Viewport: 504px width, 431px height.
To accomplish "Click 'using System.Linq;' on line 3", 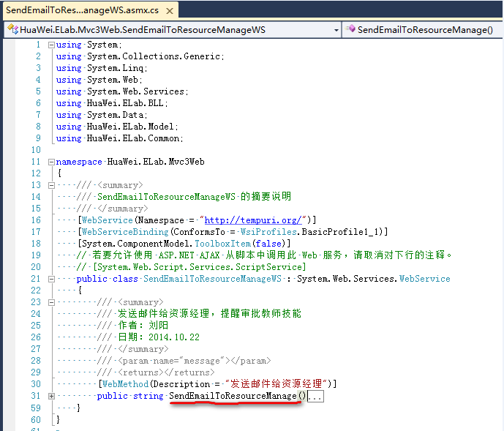I will 102,68.
